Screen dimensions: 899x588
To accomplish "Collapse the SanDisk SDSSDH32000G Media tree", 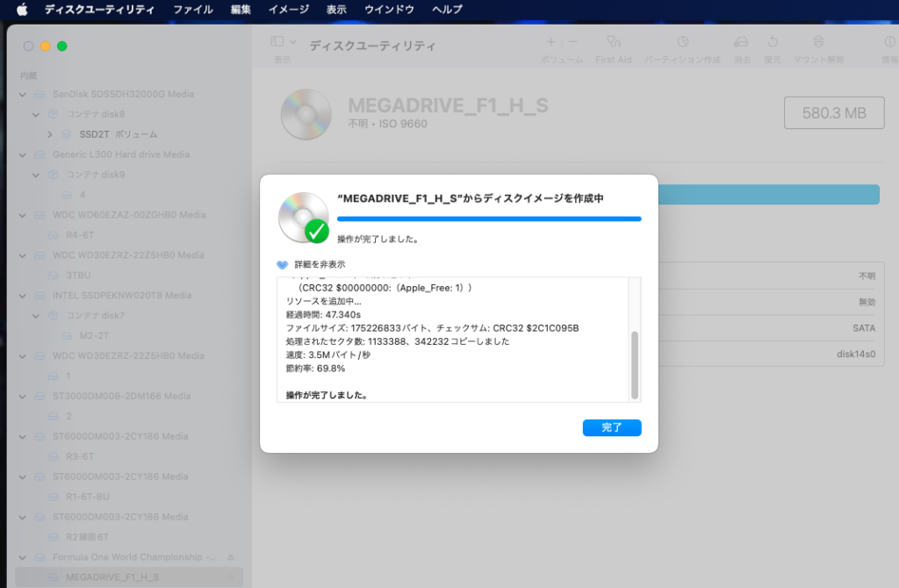I will point(23,94).
